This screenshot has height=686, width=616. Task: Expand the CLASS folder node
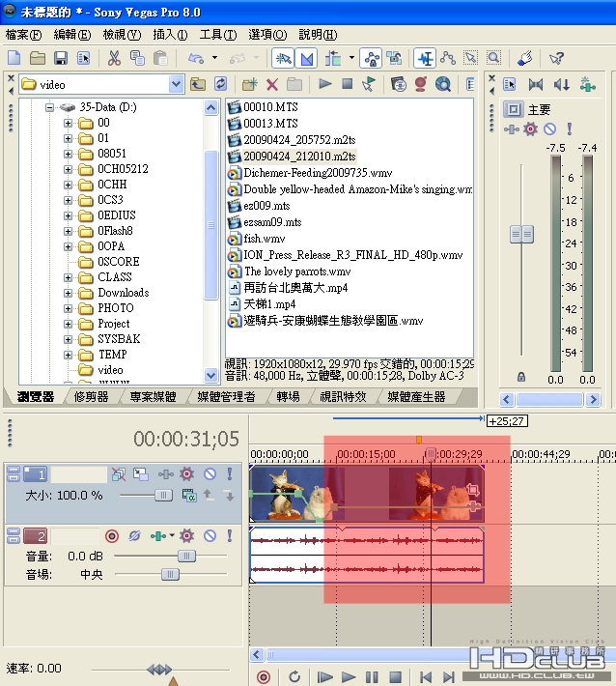click(68, 277)
